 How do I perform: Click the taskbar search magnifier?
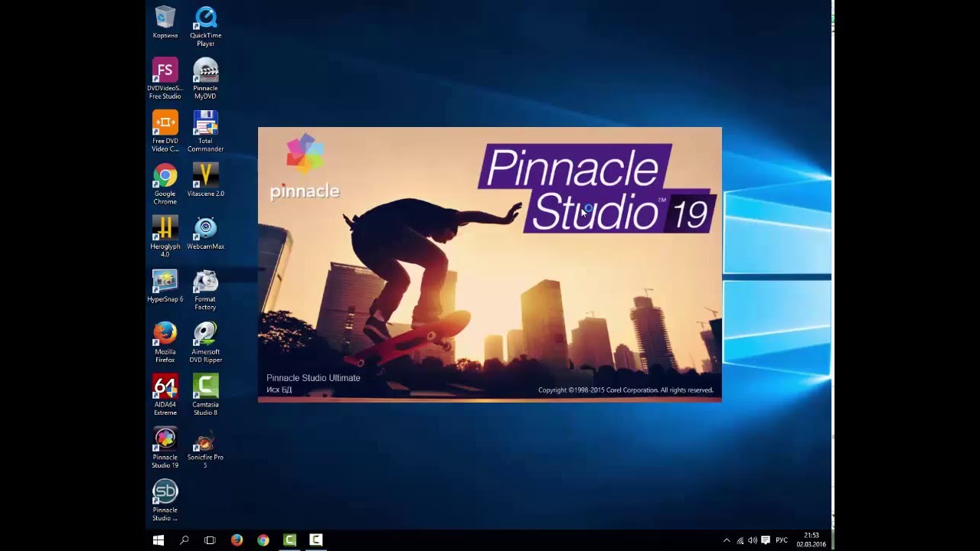(x=185, y=540)
